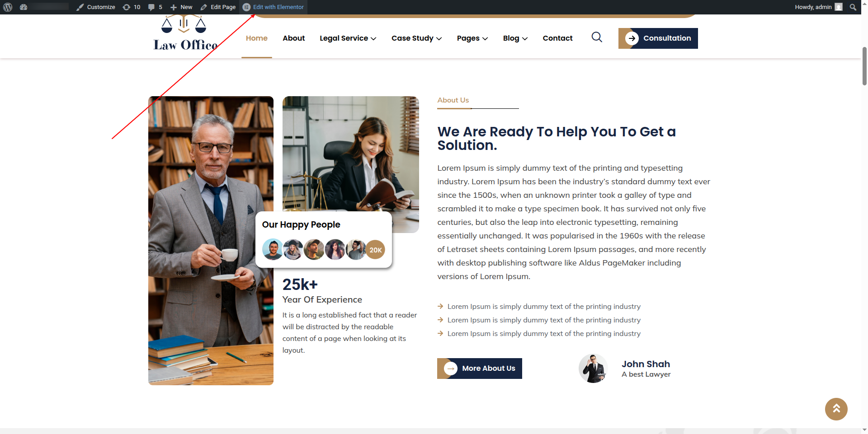This screenshot has height=434, width=868.
Task: Open the admin bar search icon
Action: pyautogui.click(x=853, y=7)
